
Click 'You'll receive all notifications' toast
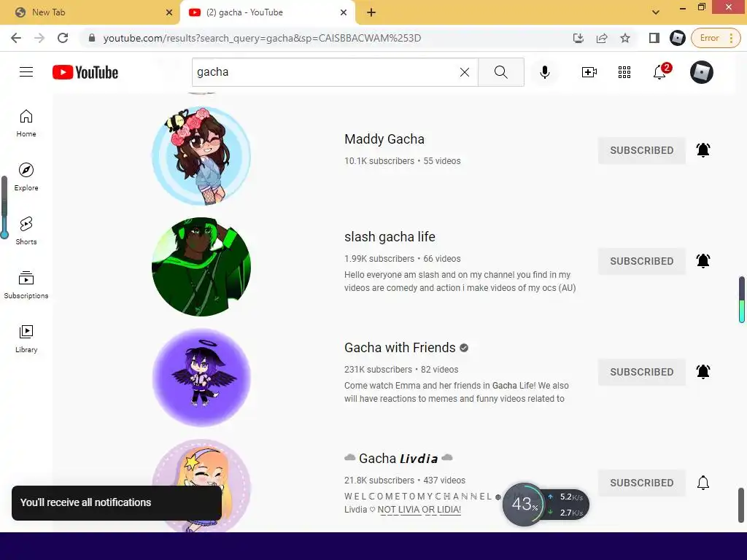(117, 503)
